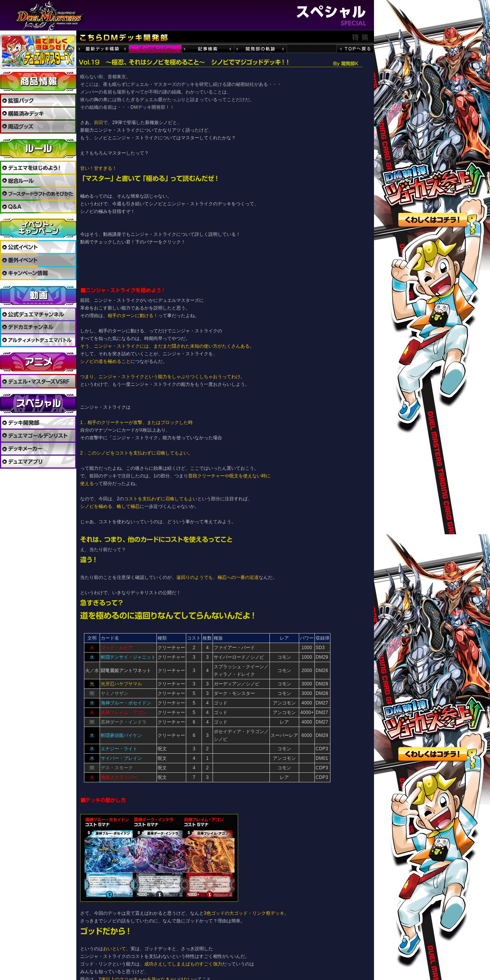Open エナジー・ライト card link
Image resolution: width=490 pixels, height=980 pixels.
119,749
